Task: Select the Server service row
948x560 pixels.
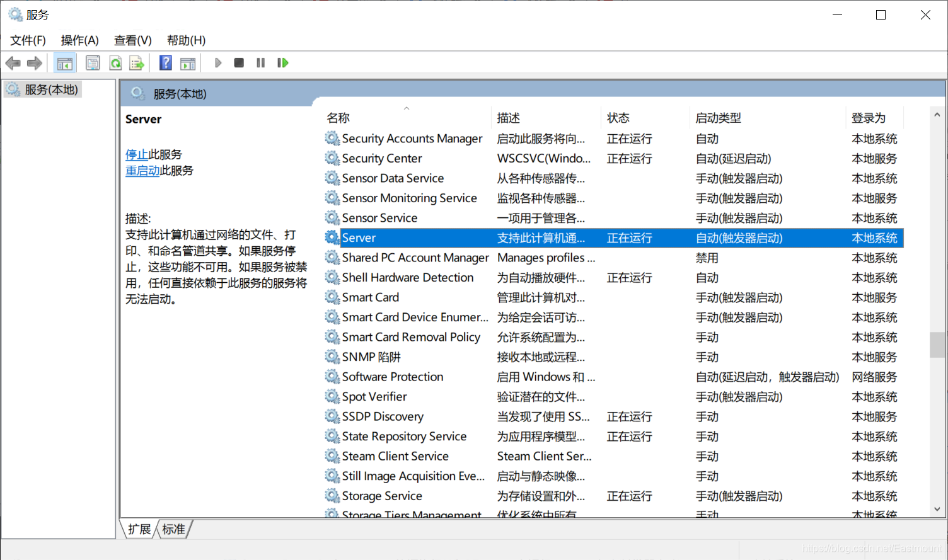Action: pyautogui.click(x=614, y=237)
